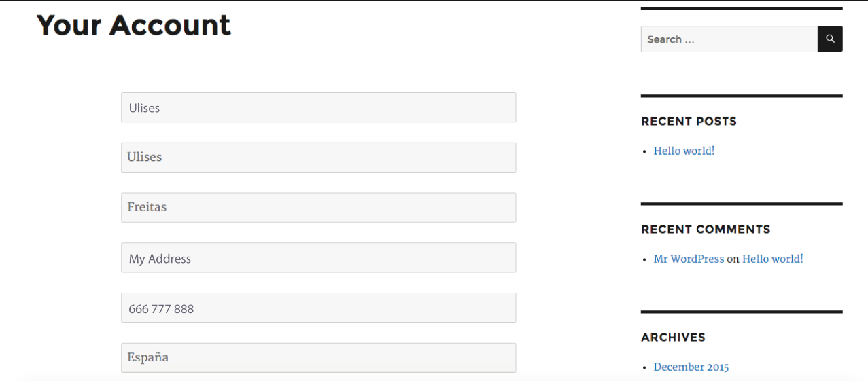
Task: Open Hello world! under Recent Posts
Action: click(x=684, y=151)
